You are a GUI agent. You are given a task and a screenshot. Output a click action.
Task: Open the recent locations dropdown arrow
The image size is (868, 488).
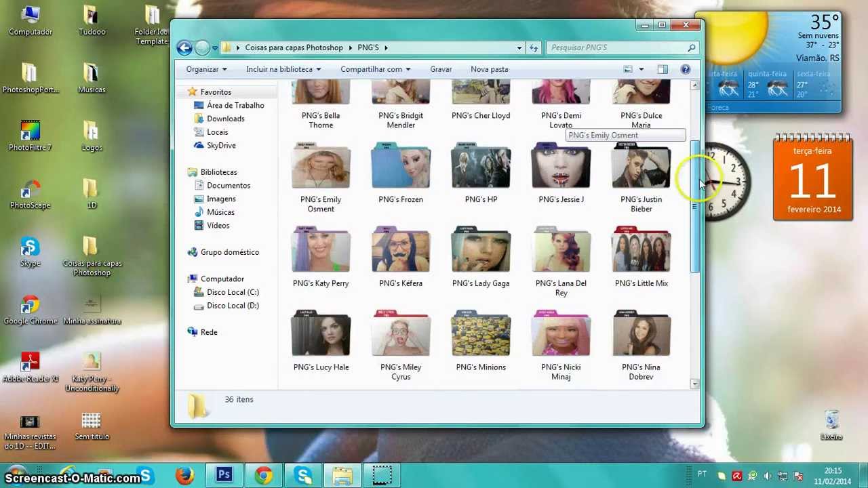(215, 47)
